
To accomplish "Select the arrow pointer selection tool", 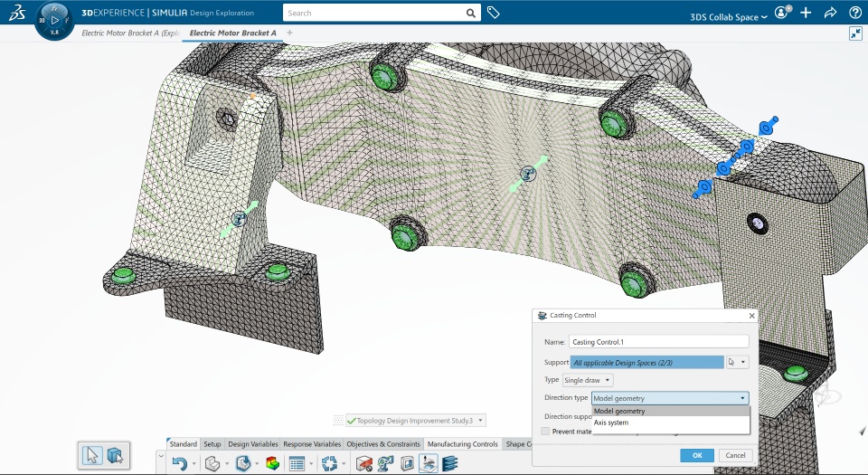I will [92, 455].
